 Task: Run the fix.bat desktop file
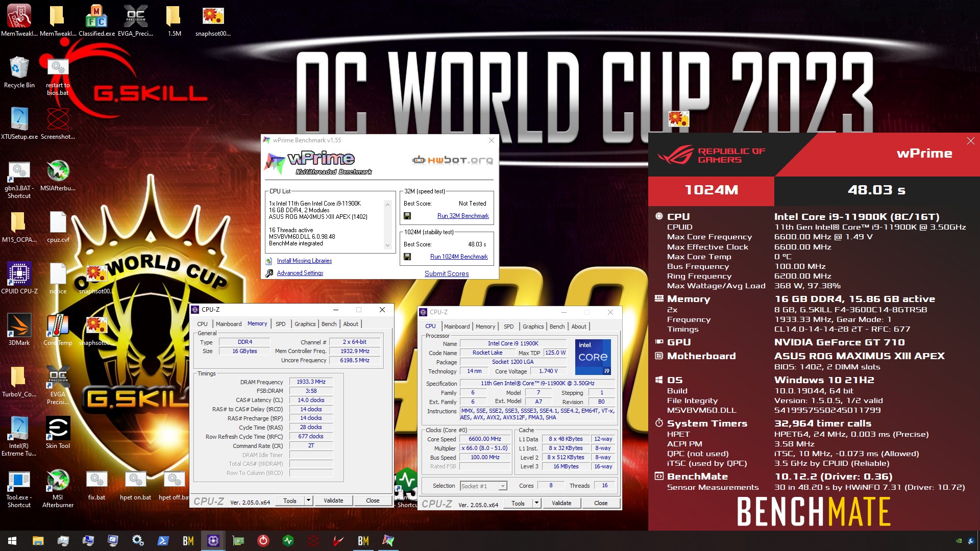[96, 485]
